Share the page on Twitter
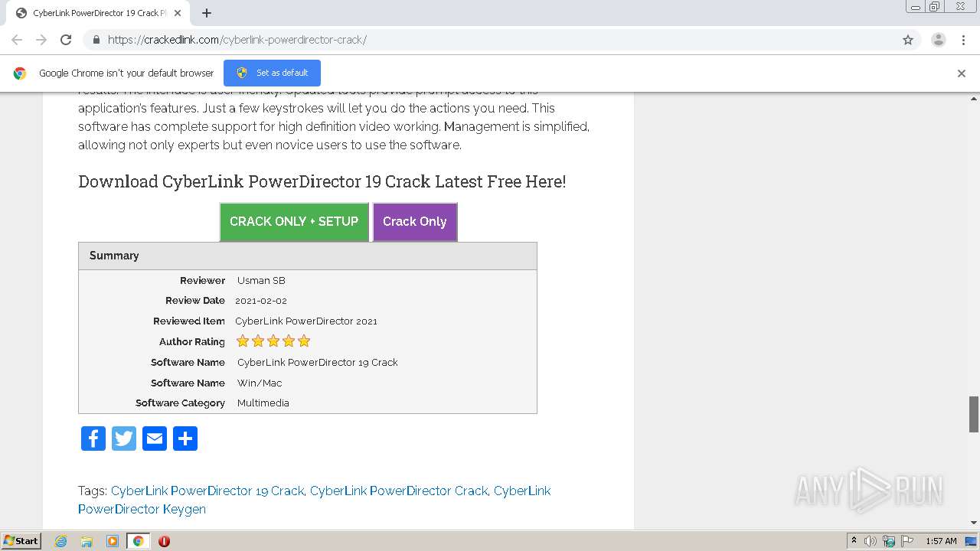The height and width of the screenshot is (551, 980). point(124,439)
